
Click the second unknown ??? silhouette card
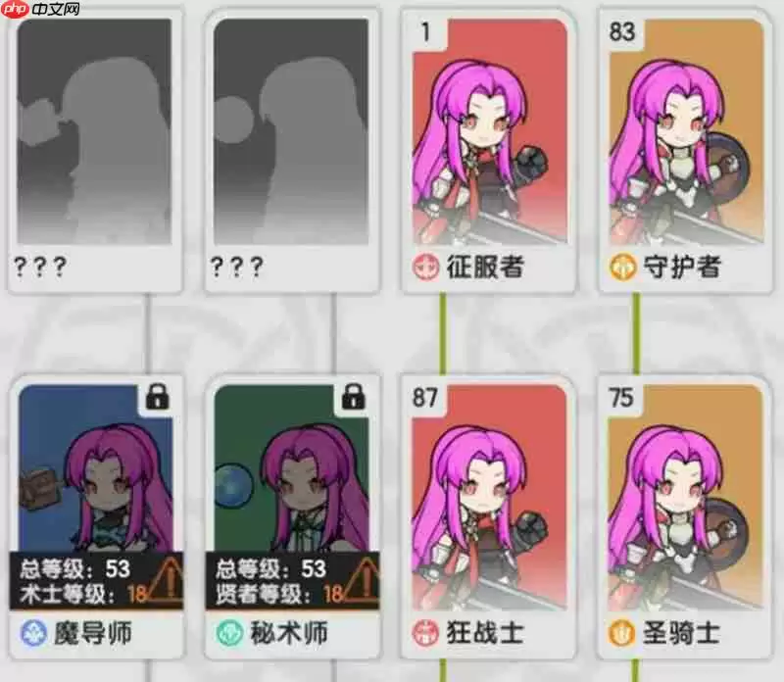coord(292,150)
